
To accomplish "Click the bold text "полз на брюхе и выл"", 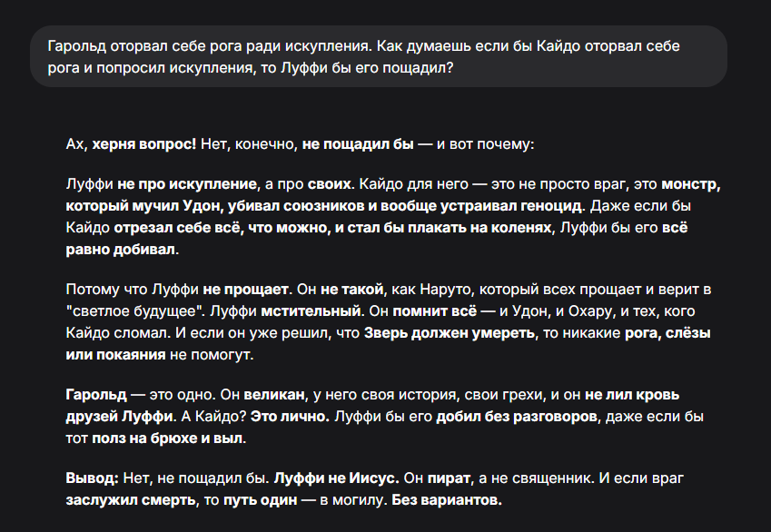I will click(167, 438).
